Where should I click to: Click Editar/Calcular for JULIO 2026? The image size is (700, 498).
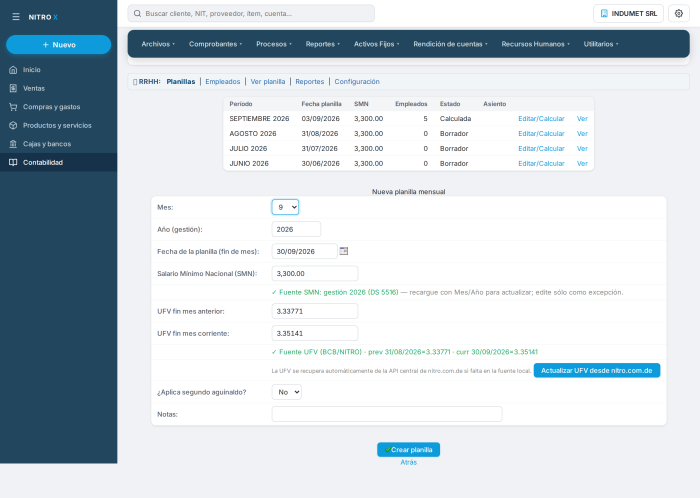coord(541,149)
